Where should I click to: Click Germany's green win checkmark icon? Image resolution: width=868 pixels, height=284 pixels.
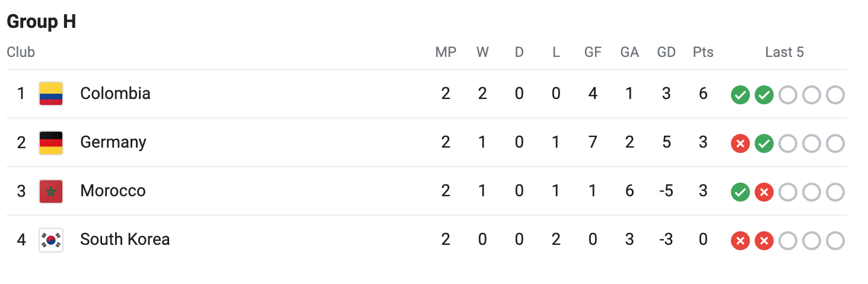pyautogui.click(x=764, y=143)
